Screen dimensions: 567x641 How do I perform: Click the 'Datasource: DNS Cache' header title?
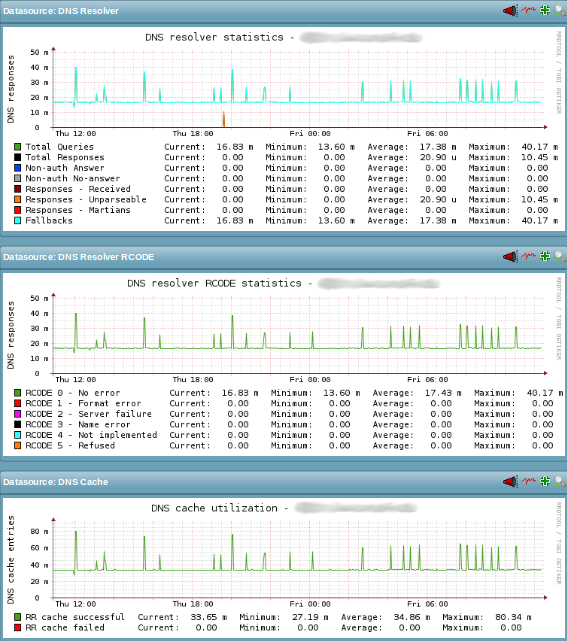tap(56, 482)
